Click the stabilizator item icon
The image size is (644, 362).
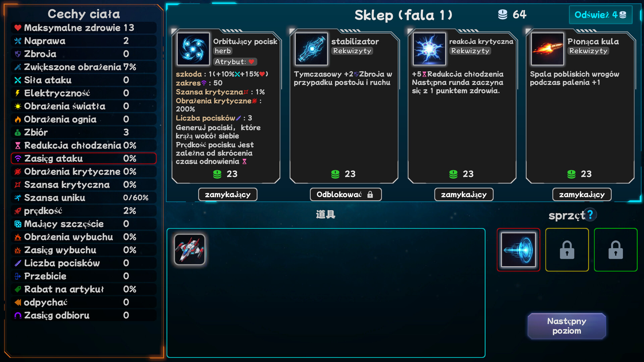pyautogui.click(x=311, y=49)
